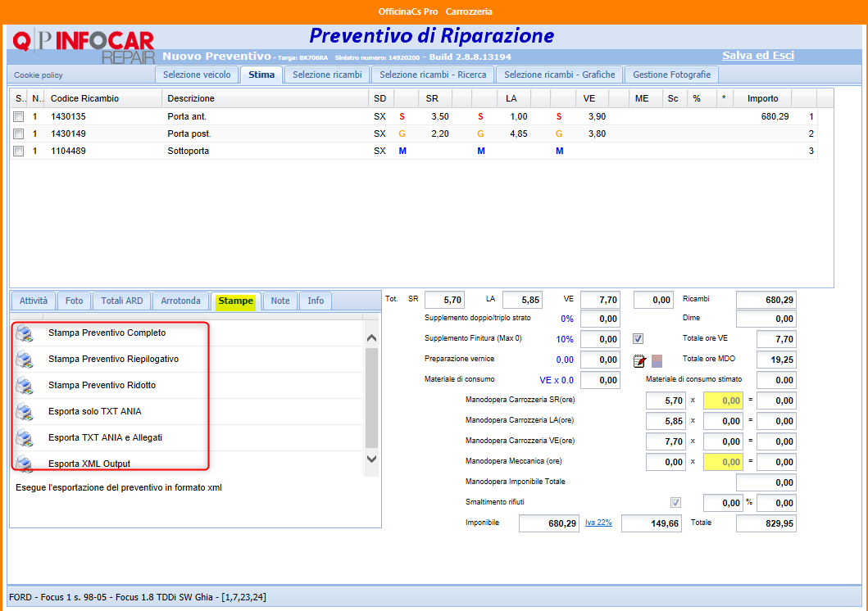Click the blue M marker in Sottoporta SR column
Image resolution: width=868 pixels, height=611 pixels.
pyautogui.click(x=402, y=151)
